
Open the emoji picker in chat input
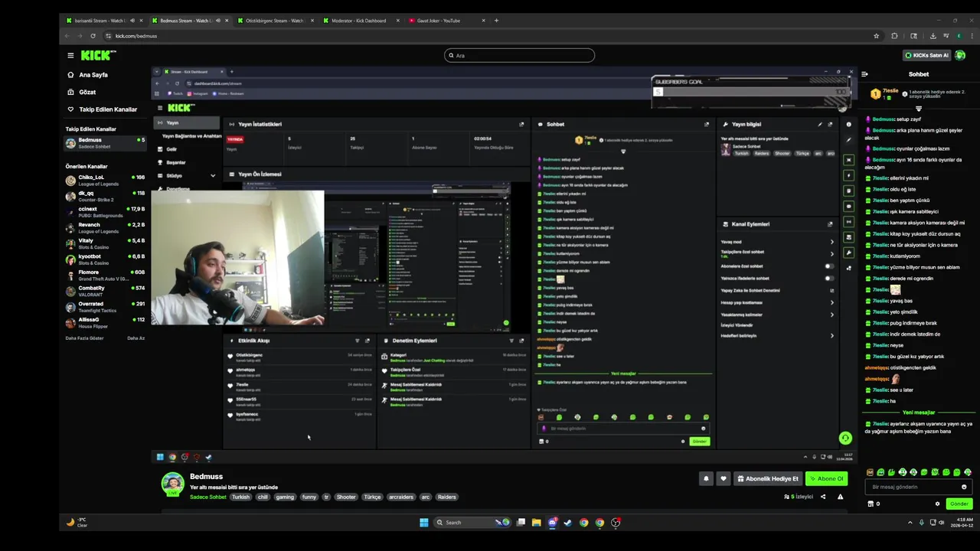964,487
